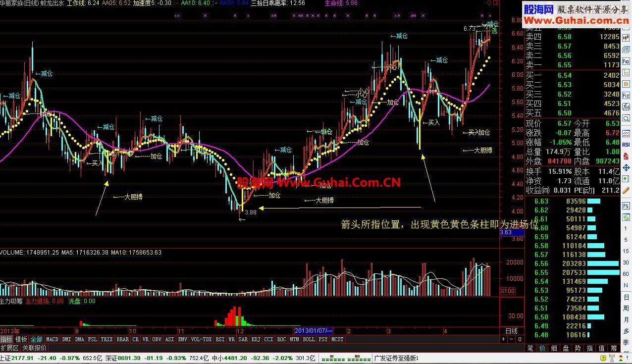Switch to 指 index tab

[x=590, y=348]
